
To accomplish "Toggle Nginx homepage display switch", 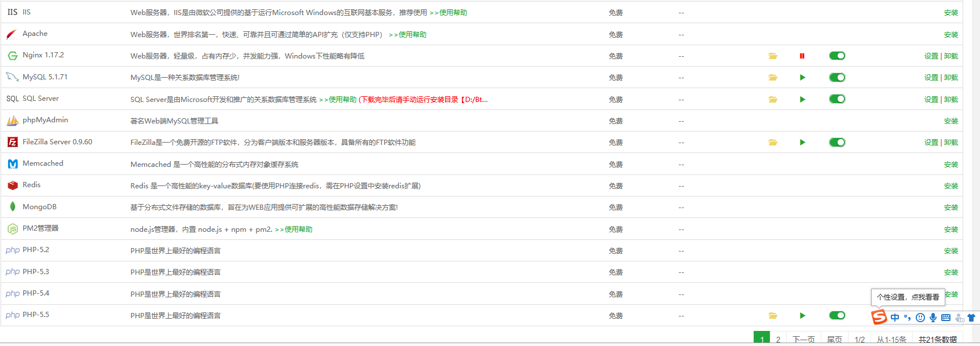I will click(x=837, y=56).
